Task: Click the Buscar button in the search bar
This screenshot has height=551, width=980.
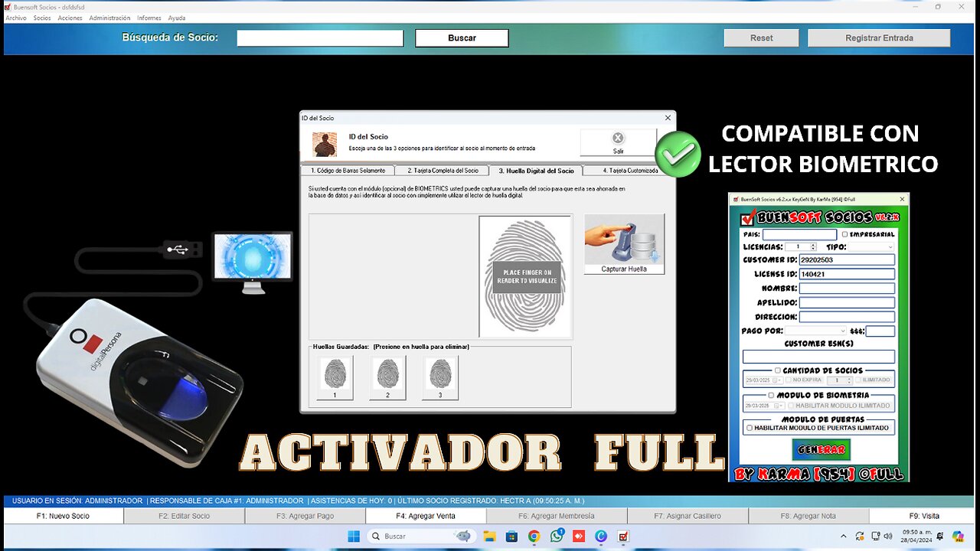Action: pos(462,37)
